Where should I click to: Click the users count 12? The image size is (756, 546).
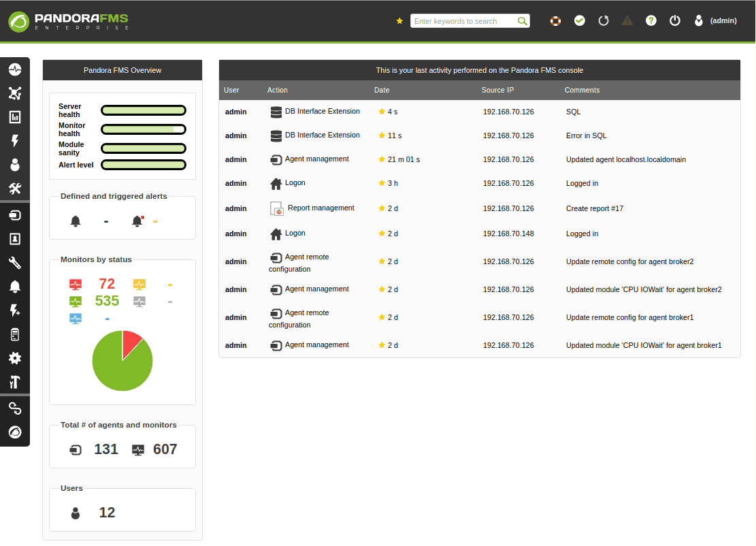point(107,513)
